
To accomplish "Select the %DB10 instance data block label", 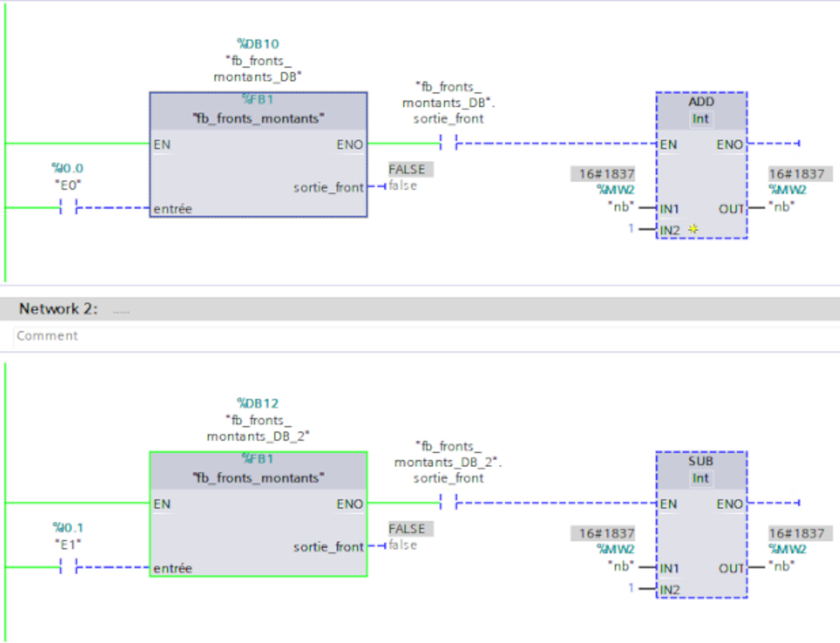I will tap(257, 43).
